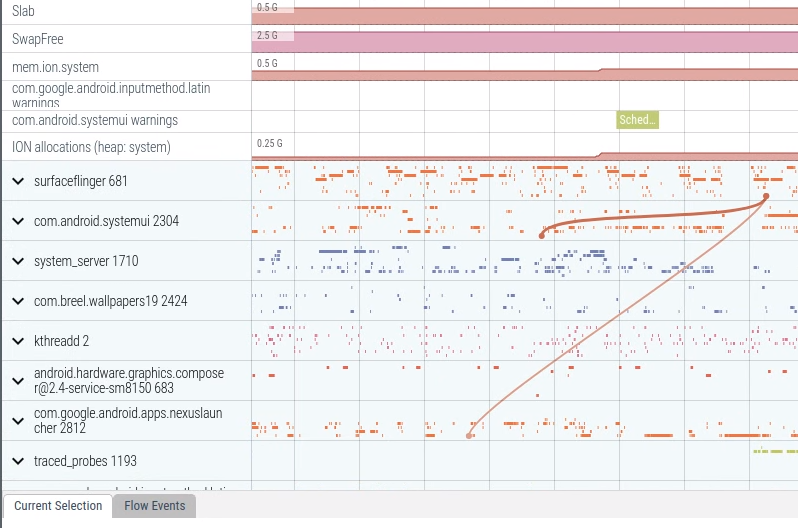Expand the system_server 1710 chevron

pyautogui.click(x=18, y=261)
